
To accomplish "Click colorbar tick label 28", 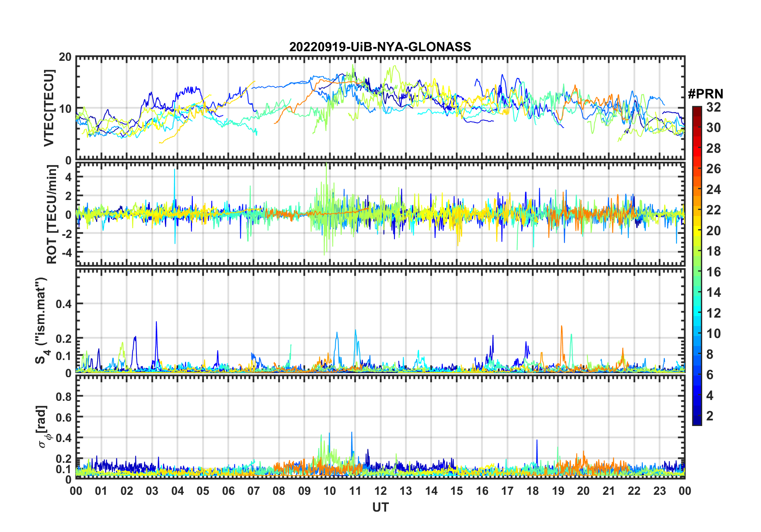I will point(713,148).
